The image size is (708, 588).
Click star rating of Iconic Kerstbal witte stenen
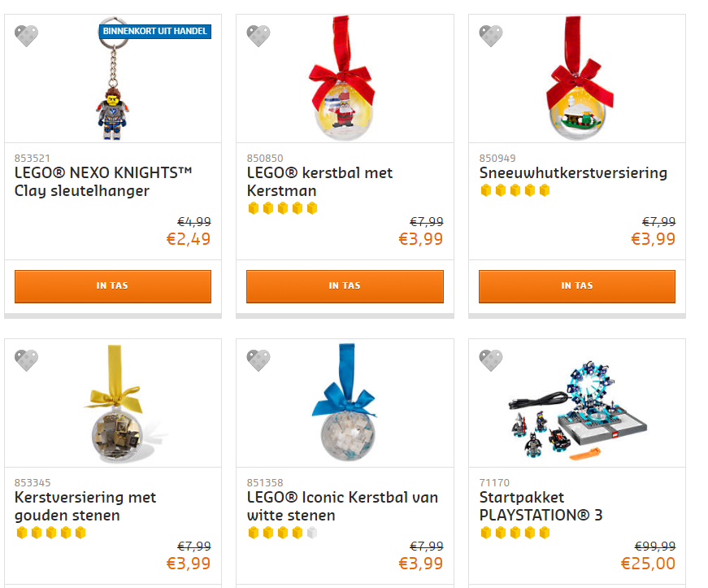(283, 533)
